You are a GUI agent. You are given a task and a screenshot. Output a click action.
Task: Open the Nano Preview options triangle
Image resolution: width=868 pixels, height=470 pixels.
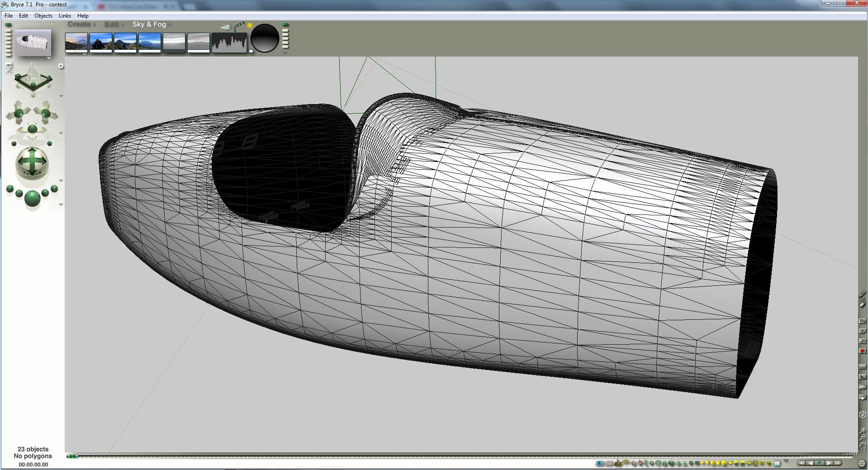48,58
